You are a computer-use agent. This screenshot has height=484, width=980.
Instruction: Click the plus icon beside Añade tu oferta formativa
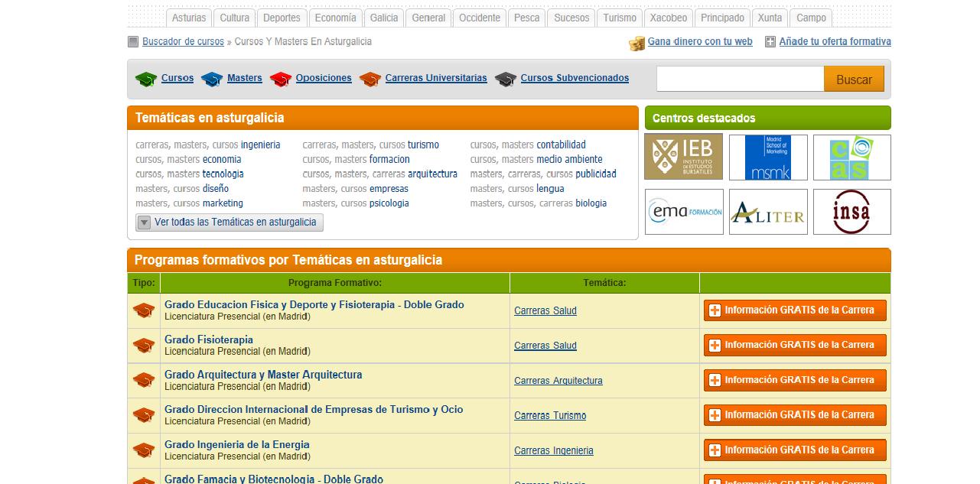coord(770,42)
